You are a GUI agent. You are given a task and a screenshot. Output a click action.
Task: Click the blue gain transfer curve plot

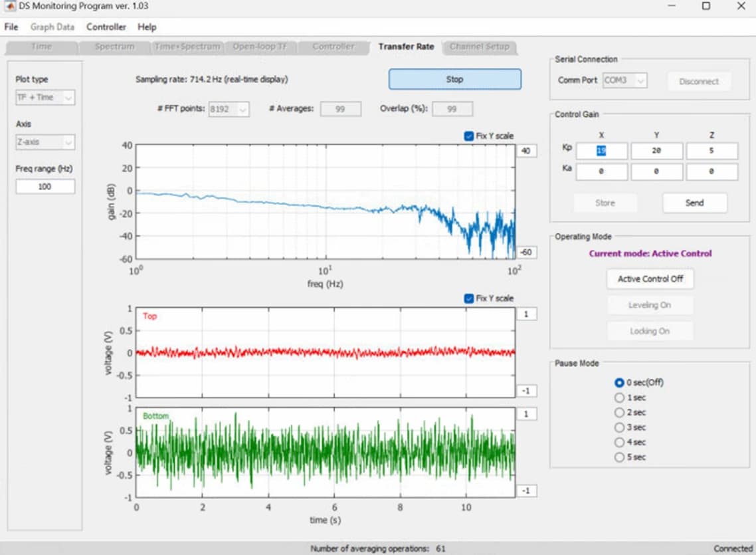pos(326,202)
